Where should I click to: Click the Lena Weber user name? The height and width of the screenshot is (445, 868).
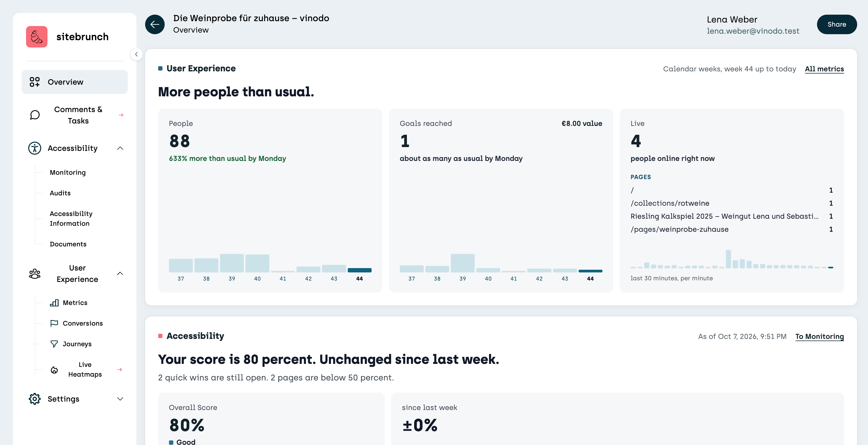coord(732,20)
